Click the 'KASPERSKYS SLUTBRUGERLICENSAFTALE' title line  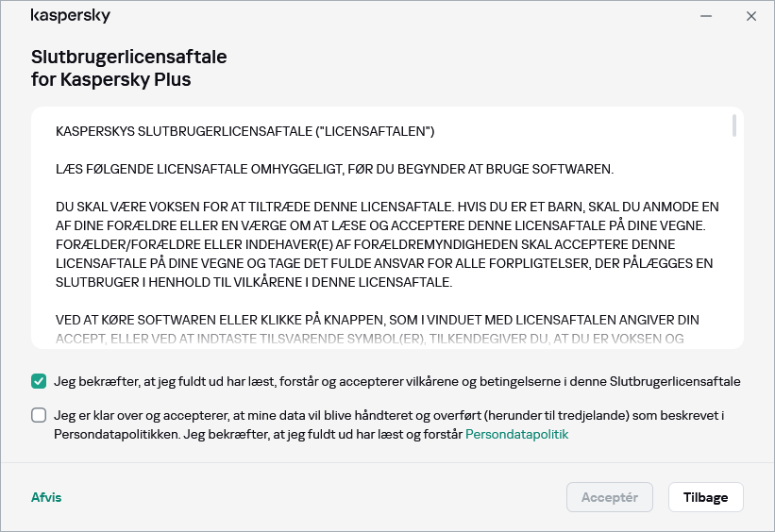pyautogui.click(x=245, y=130)
